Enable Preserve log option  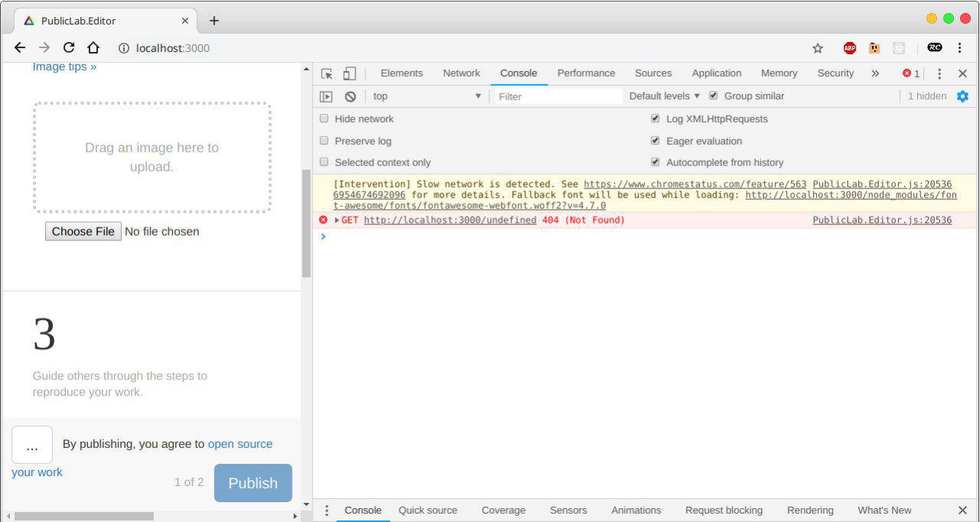coord(324,141)
